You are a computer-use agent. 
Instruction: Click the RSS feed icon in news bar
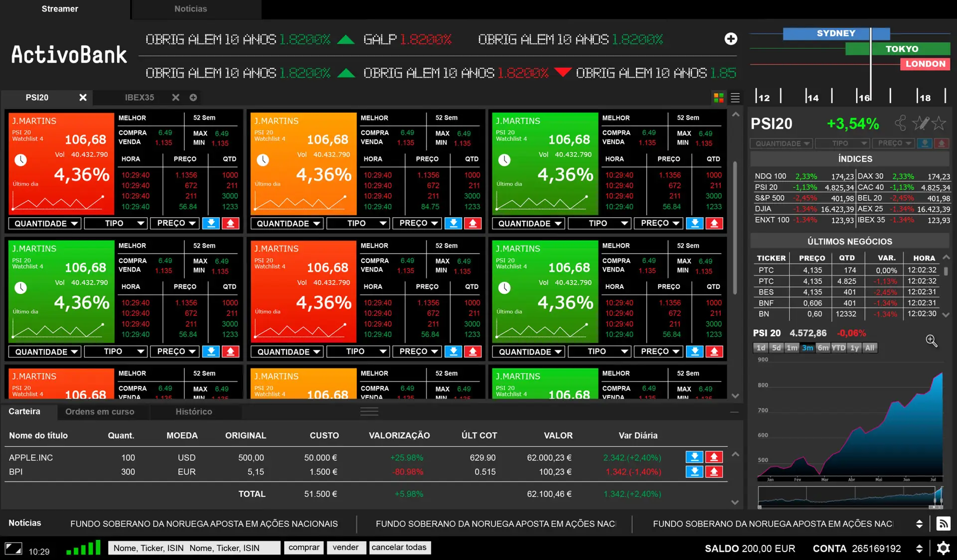tap(943, 524)
